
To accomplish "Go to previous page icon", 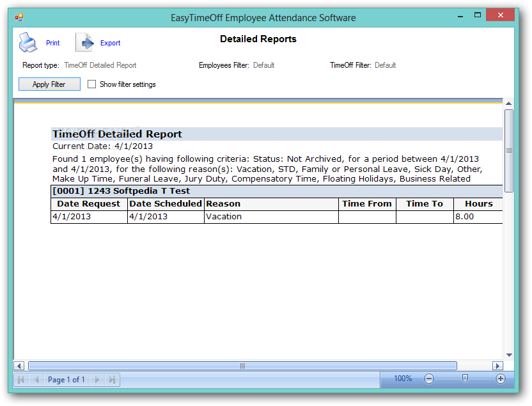I will (x=36, y=380).
